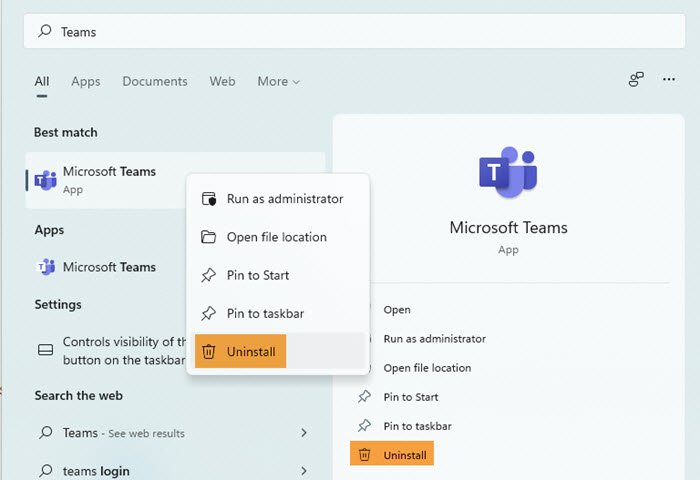Expand the More filter dropdown
This screenshot has height=480, width=700.
[279, 81]
